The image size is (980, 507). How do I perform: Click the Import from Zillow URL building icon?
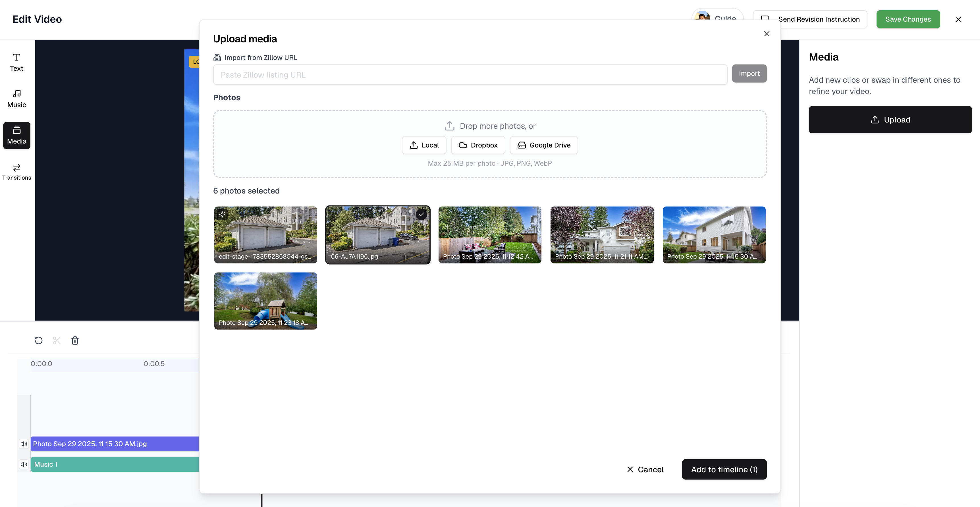[217, 57]
